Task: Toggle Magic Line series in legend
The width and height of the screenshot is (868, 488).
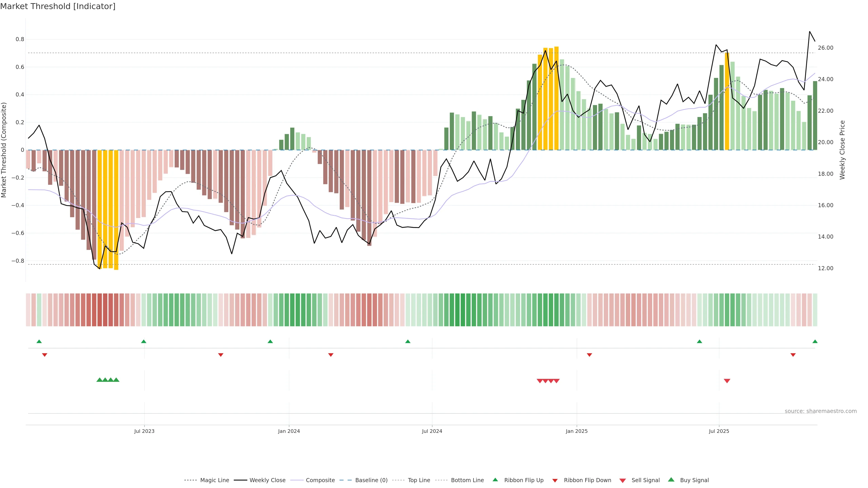Action: click(x=214, y=480)
